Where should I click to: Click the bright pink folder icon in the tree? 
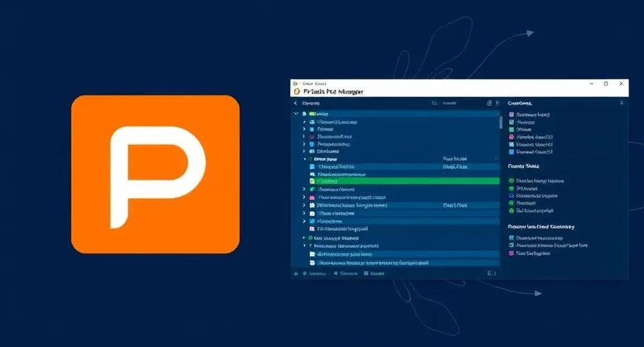pos(312,198)
